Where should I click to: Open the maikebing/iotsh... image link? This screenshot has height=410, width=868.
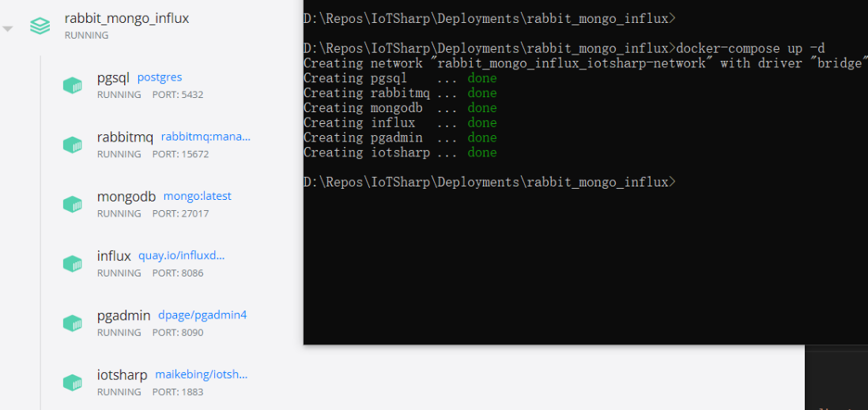[202, 374]
